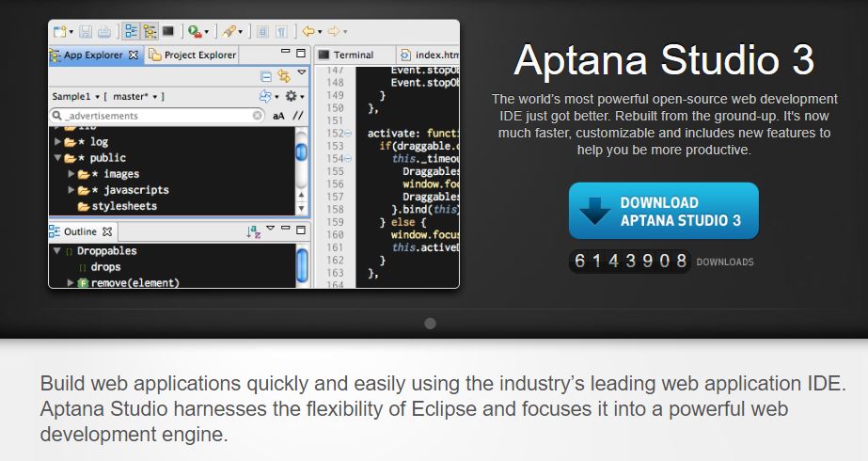Click the App Explorer scroll down arrow
Screen dimensions: 868x461
[302, 209]
